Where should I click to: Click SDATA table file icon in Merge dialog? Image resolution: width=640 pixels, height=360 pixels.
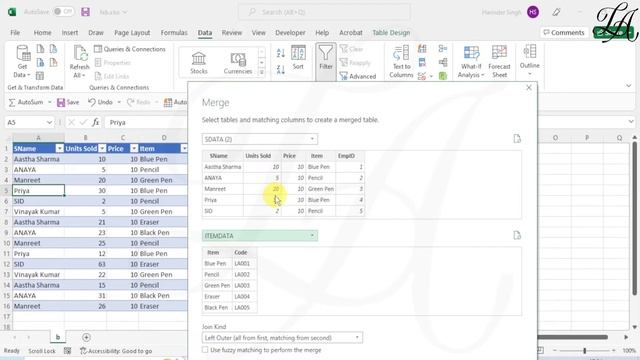click(x=517, y=139)
